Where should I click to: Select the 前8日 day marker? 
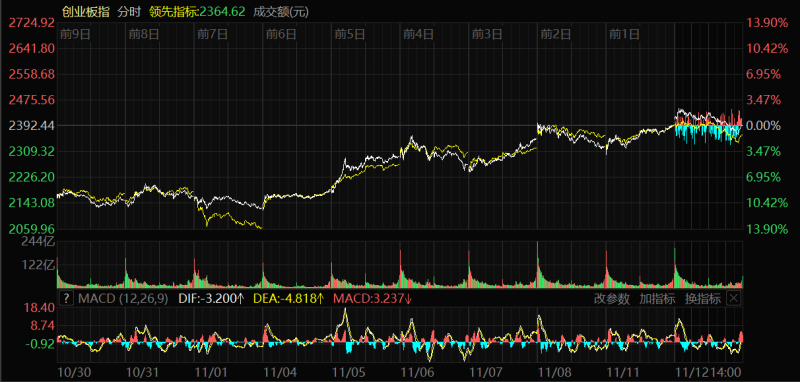click(x=144, y=34)
